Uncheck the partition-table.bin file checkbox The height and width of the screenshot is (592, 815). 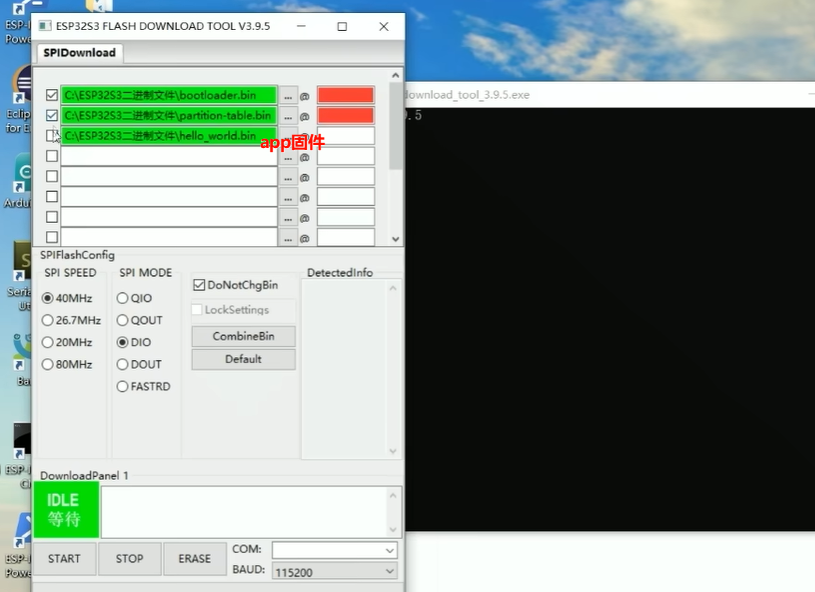tap(51, 115)
